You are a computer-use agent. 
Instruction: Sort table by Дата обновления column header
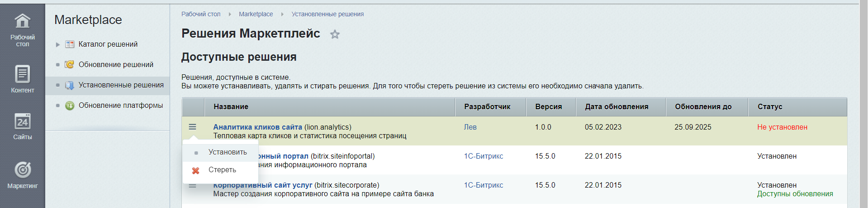616,107
